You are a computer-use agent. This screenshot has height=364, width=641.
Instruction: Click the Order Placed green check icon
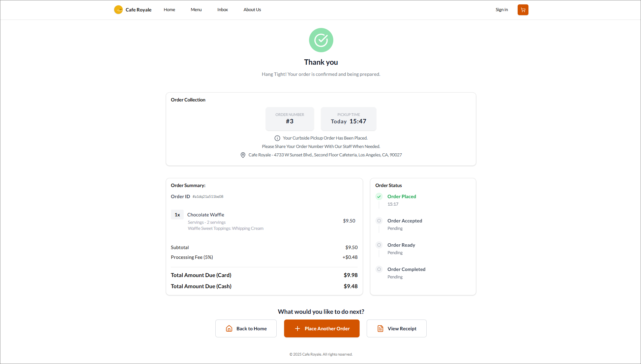coord(379,196)
